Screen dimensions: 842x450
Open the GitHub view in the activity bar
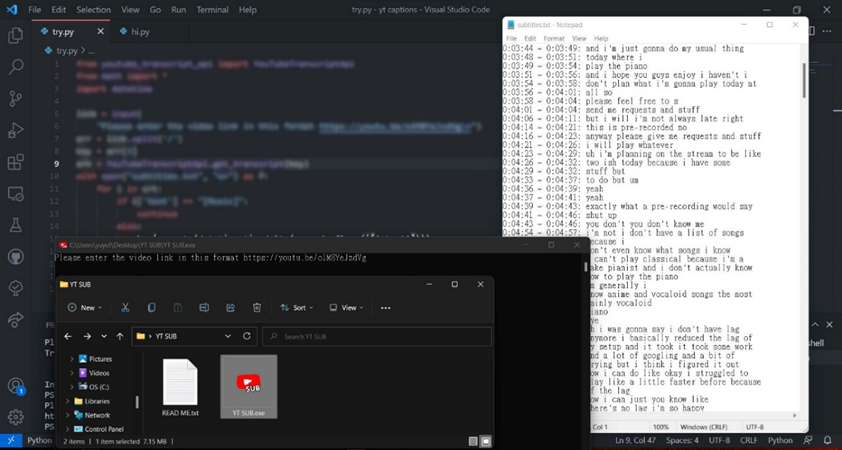(16, 257)
